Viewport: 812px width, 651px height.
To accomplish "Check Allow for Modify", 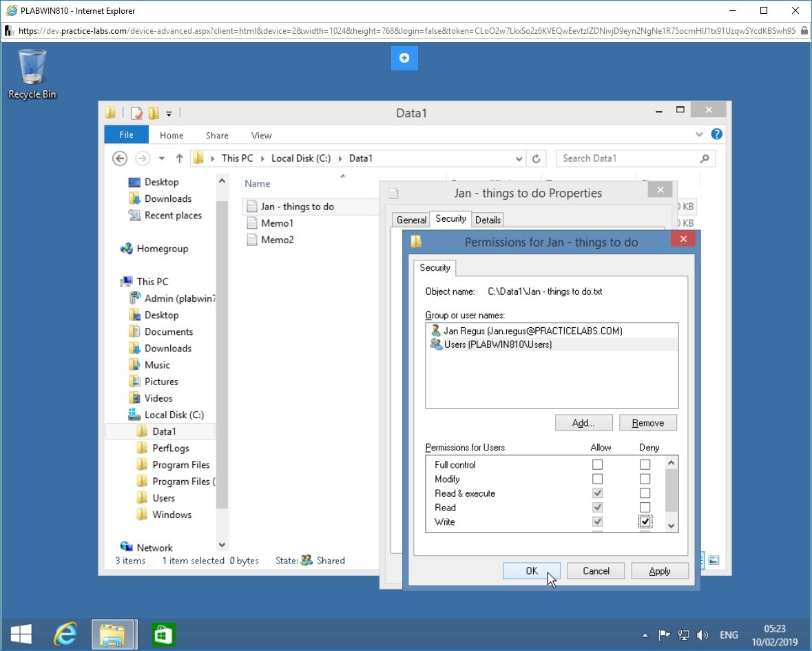I will (597, 479).
